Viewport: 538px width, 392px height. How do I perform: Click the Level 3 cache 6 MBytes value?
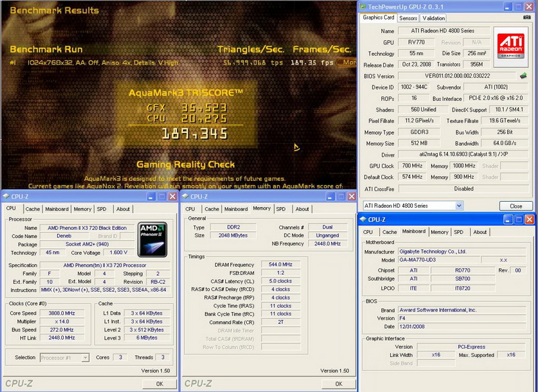(147, 338)
